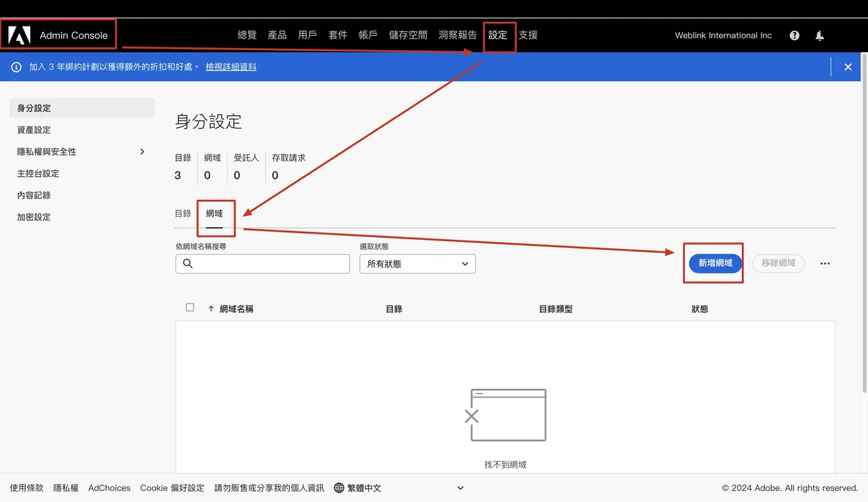Click the info icon in blue banner
The width and height of the screenshot is (868, 502).
pyautogui.click(x=16, y=67)
